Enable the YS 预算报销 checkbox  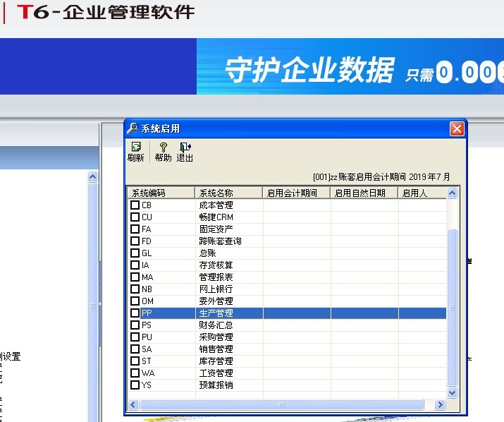pos(135,385)
